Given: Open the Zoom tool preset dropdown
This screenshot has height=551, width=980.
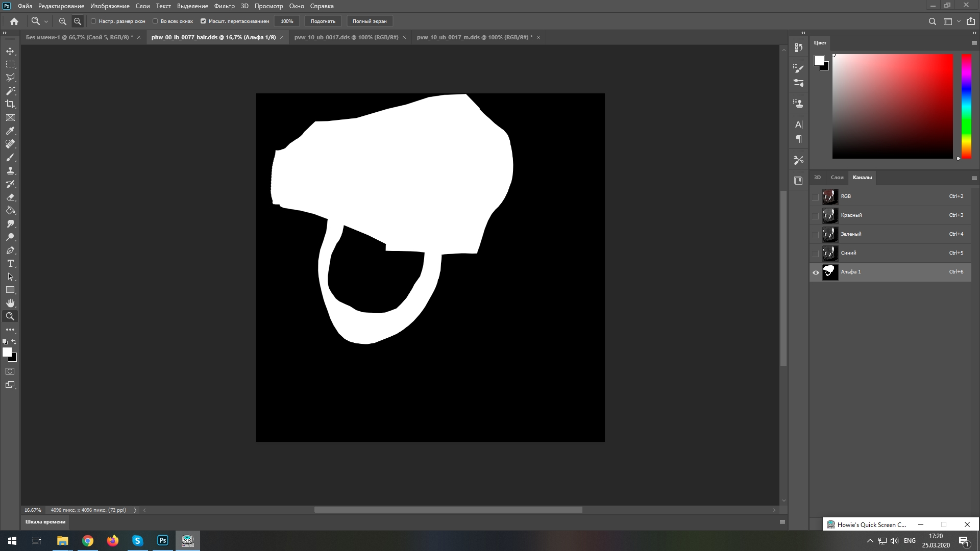Looking at the screenshot, I should [x=46, y=21].
